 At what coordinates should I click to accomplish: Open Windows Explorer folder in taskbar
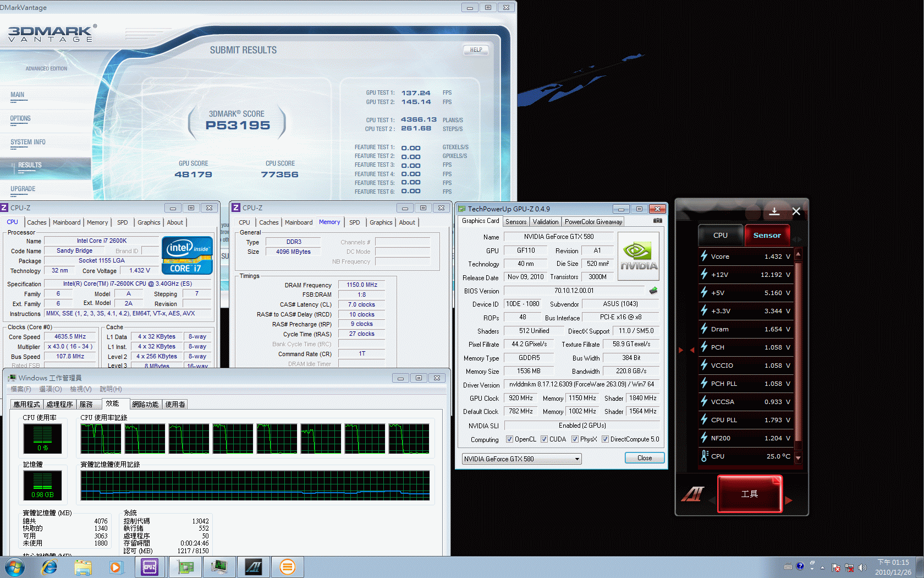(83, 567)
